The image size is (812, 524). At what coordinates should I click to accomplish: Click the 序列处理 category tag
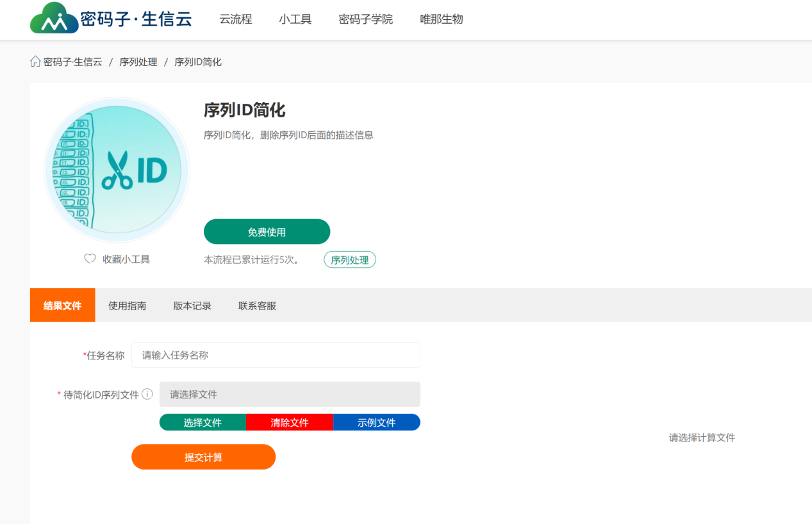[350, 259]
